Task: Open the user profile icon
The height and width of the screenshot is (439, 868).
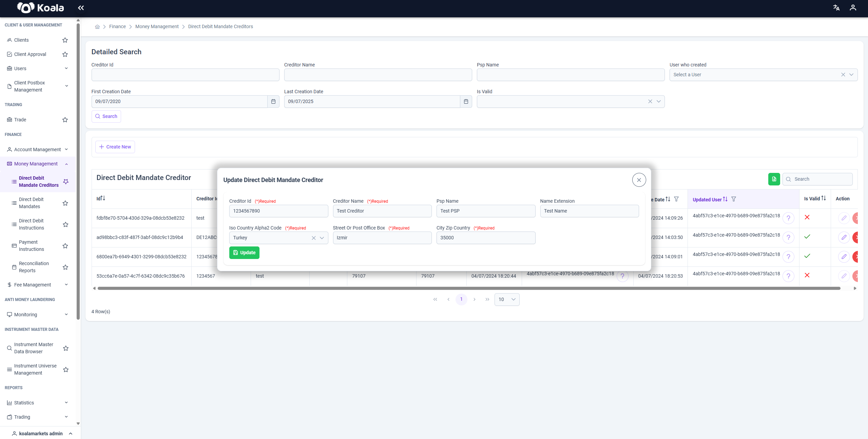Action: 853,8
